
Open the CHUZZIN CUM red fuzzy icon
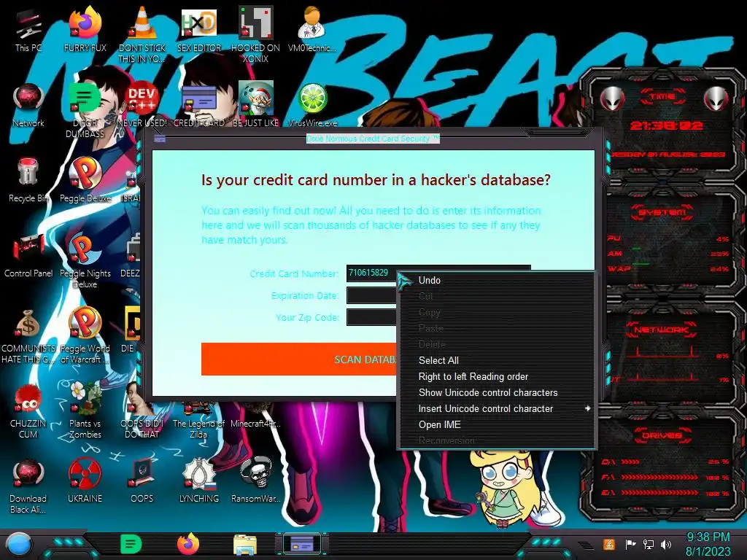(28, 411)
